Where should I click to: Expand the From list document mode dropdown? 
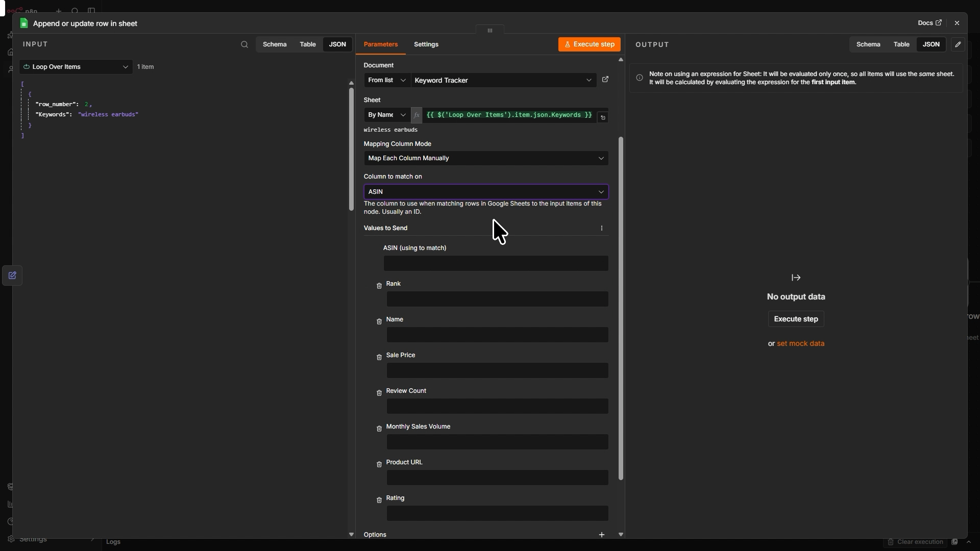387,80
